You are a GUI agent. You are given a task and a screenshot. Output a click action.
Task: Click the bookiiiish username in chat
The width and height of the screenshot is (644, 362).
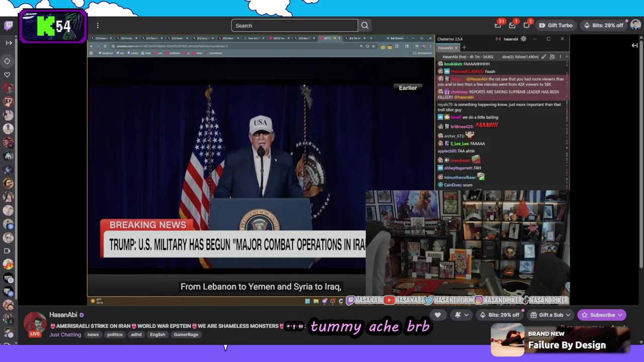click(x=453, y=64)
